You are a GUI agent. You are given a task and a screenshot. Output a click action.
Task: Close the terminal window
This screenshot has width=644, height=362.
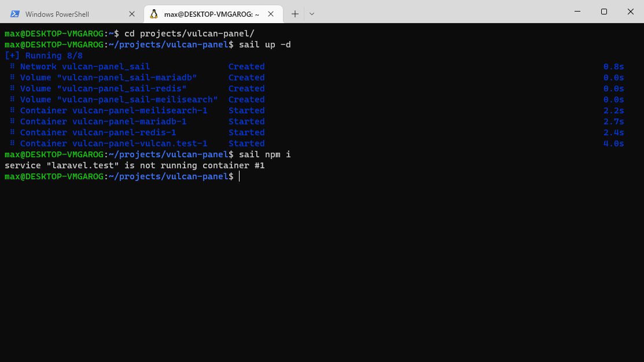tap(630, 12)
